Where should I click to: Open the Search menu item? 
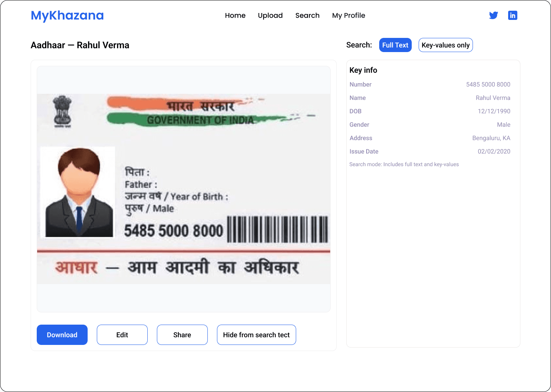[x=307, y=15]
